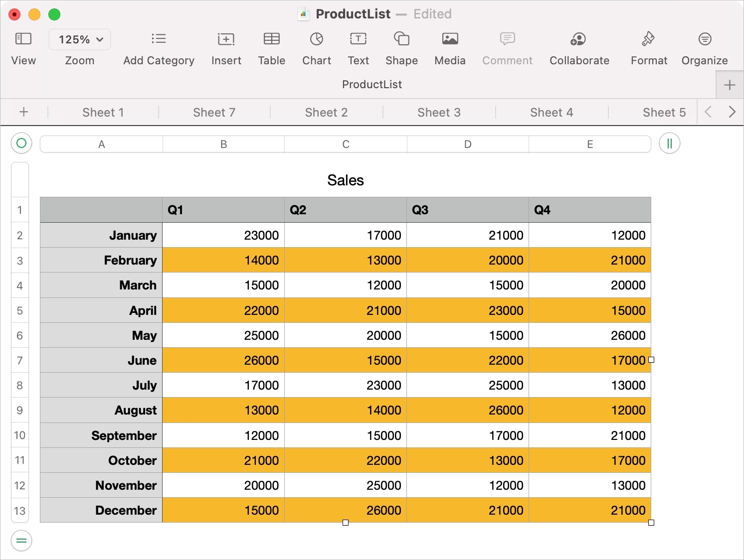
Task: Switch to the Sheet 3 tab
Action: [439, 113]
